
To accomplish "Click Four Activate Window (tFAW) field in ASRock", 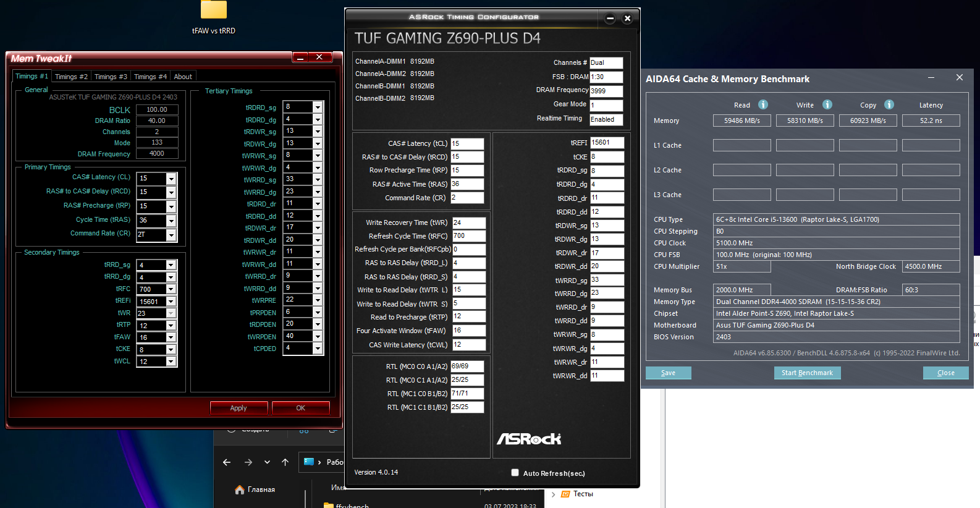I will (469, 331).
